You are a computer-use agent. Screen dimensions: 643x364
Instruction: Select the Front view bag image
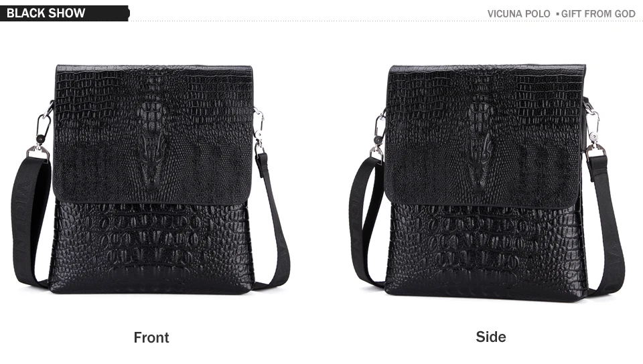[x=151, y=179]
